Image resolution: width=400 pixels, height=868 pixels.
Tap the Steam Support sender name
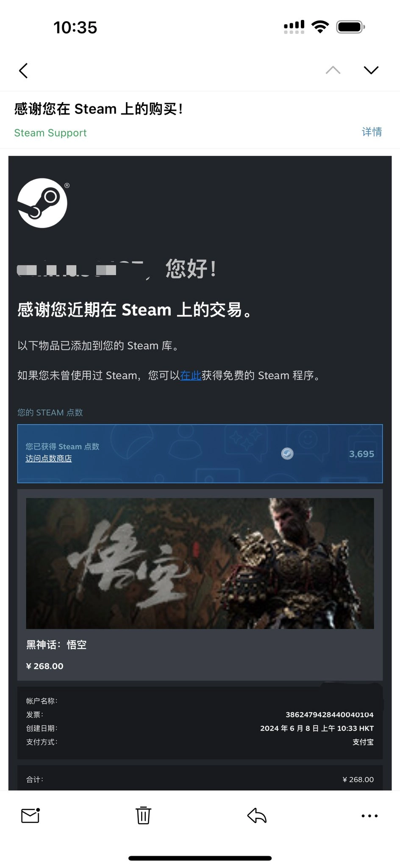50,133
